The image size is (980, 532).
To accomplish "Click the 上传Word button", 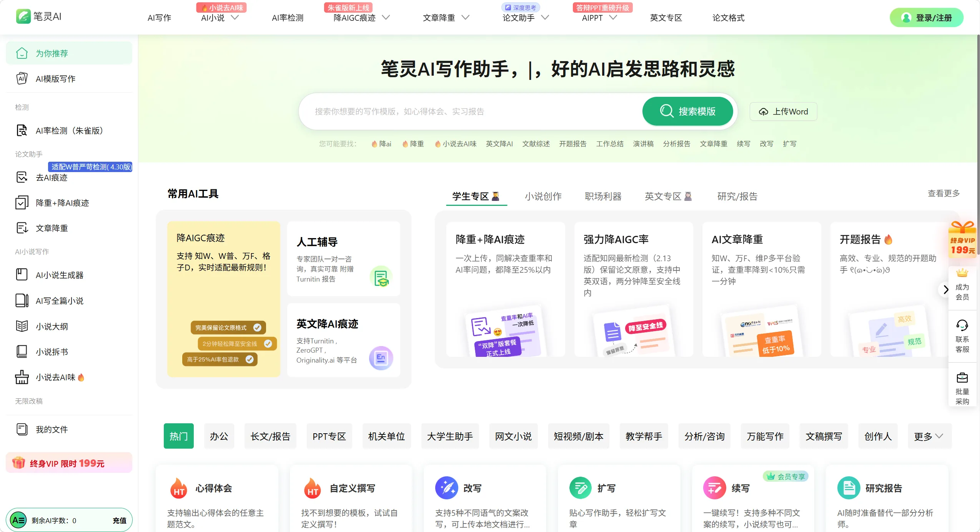I will point(783,111).
